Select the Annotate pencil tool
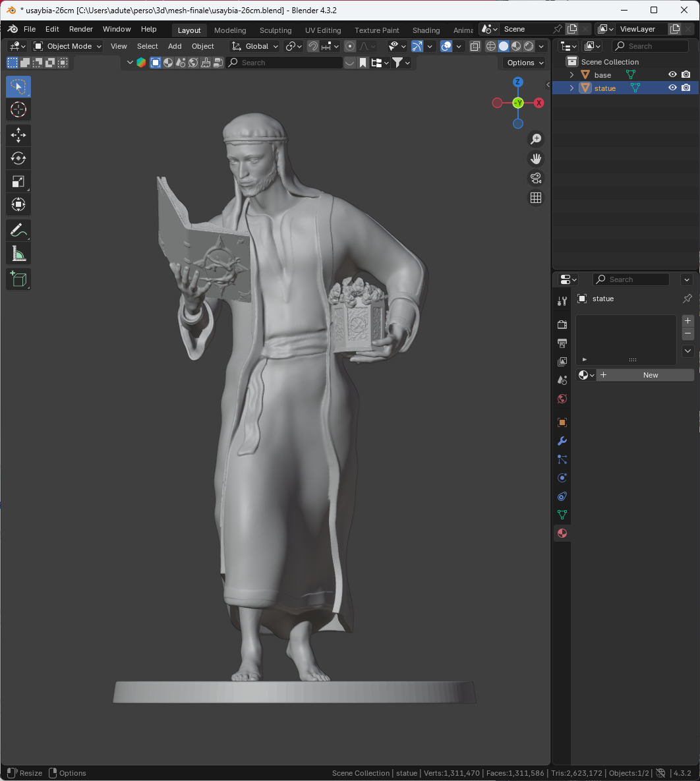The image size is (700, 781). tap(18, 231)
